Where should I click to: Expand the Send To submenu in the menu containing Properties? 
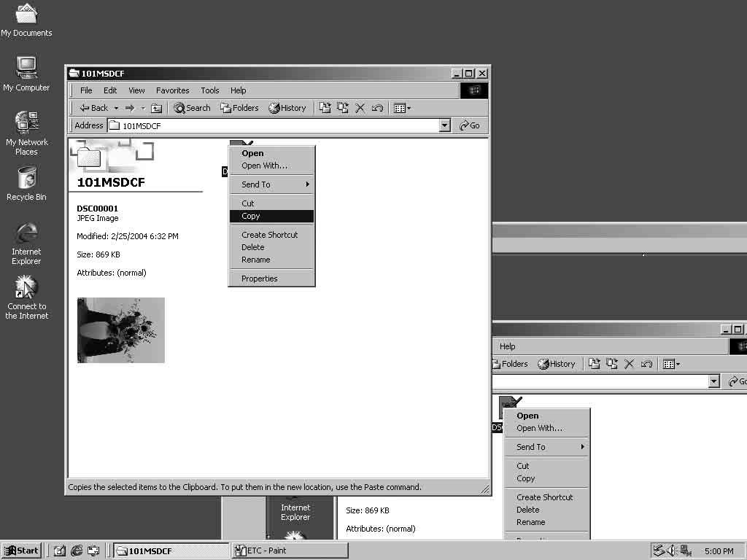point(271,184)
